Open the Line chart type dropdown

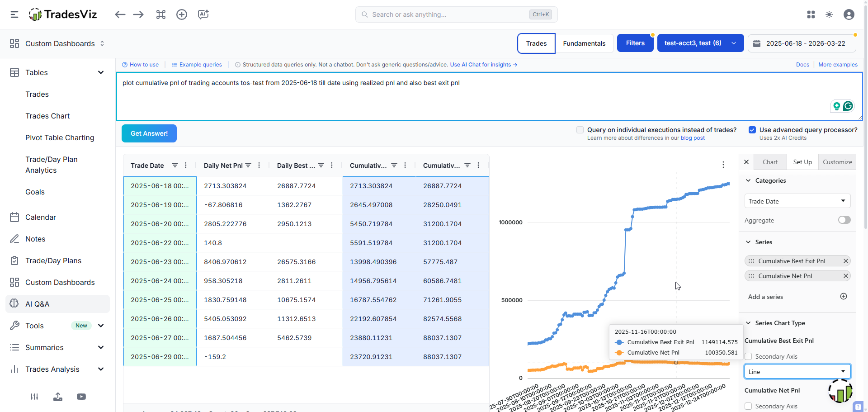[797, 372]
